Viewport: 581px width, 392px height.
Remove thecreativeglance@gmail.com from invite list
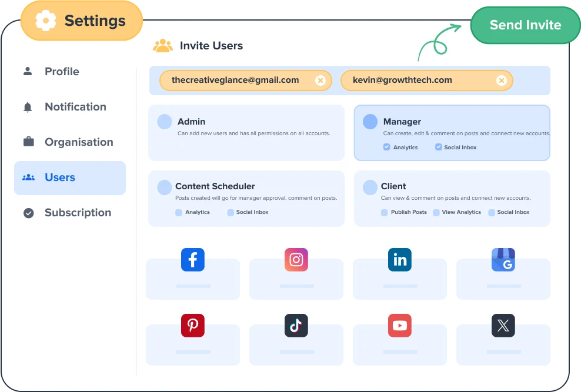[320, 81]
